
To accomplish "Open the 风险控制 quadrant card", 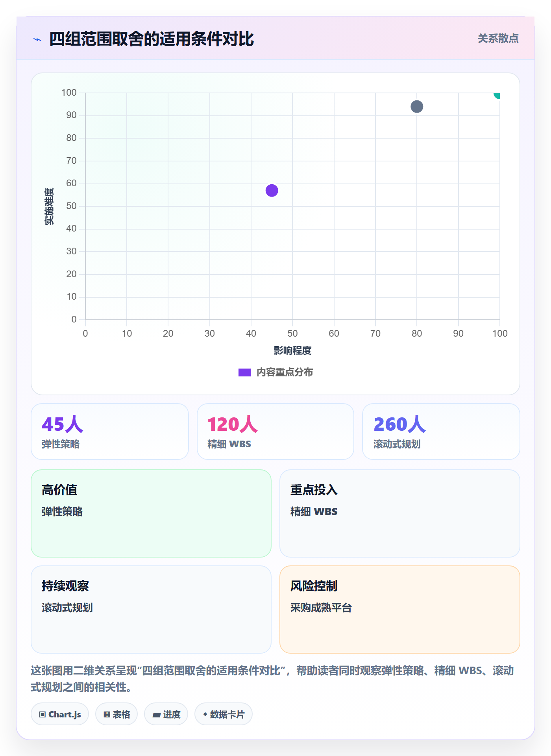I will (400, 610).
